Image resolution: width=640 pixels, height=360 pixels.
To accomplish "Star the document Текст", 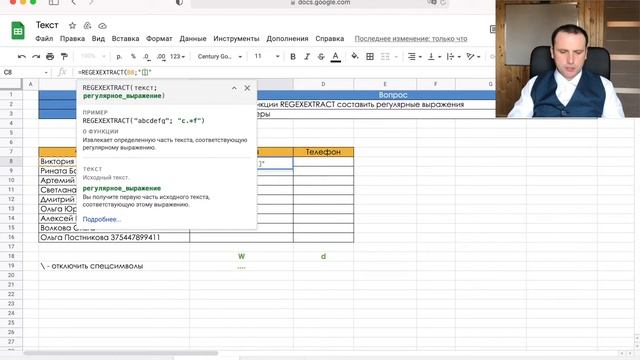I will click(x=72, y=26).
